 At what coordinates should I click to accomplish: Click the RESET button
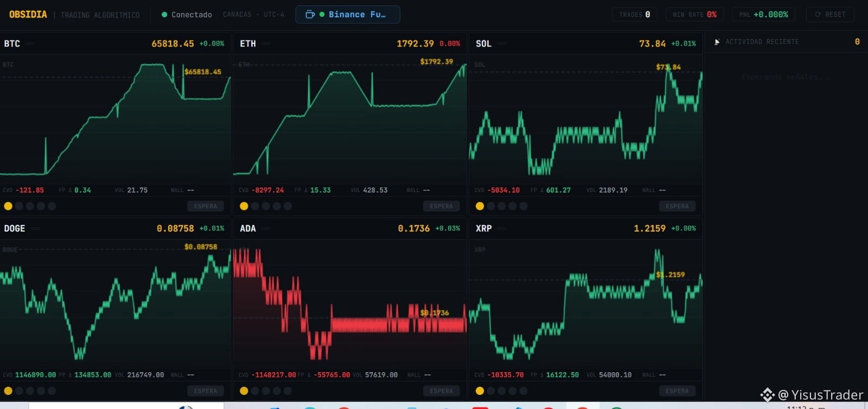830,15
